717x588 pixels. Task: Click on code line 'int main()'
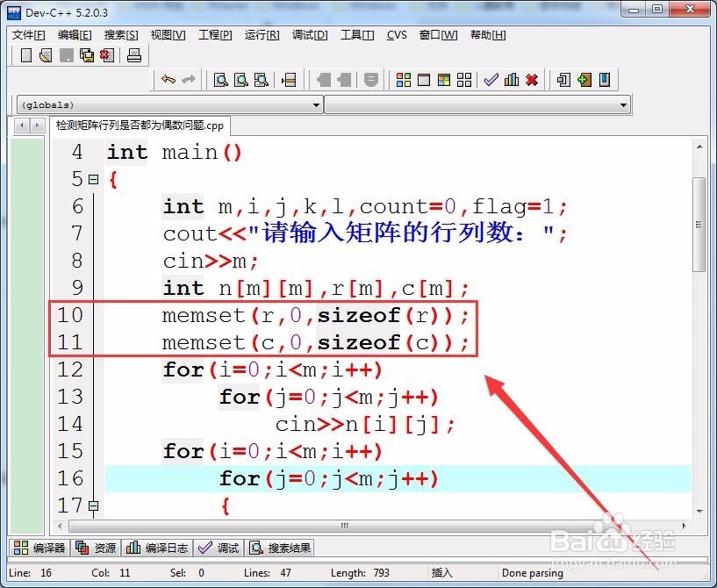click(x=174, y=152)
